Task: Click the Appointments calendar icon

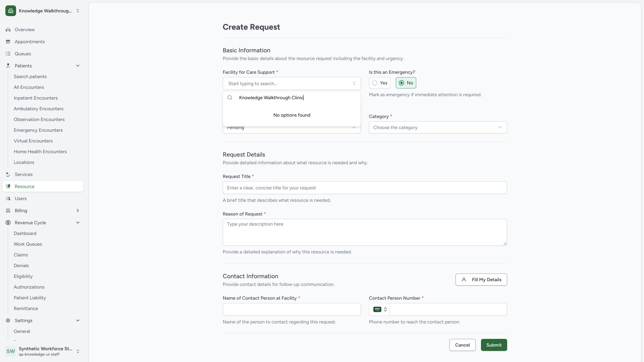Action: click(x=8, y=42)
